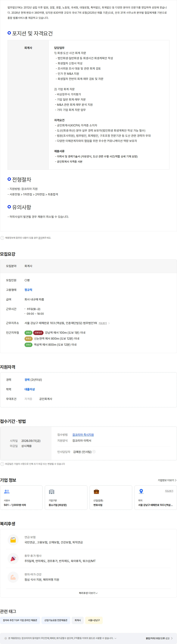Click the 공인회계사(KICPA) 자격증 소지자 line
This screenshot has height=644, width=177.
tap(76, 125)
